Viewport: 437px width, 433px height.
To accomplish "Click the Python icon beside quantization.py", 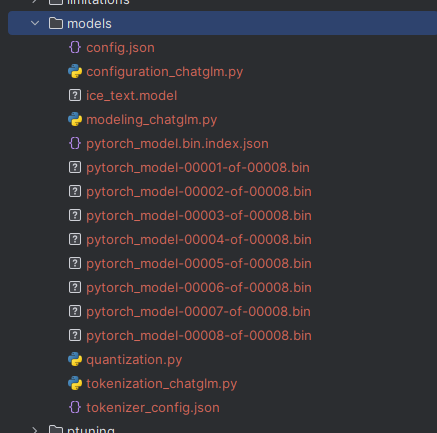I will point(75,359).
